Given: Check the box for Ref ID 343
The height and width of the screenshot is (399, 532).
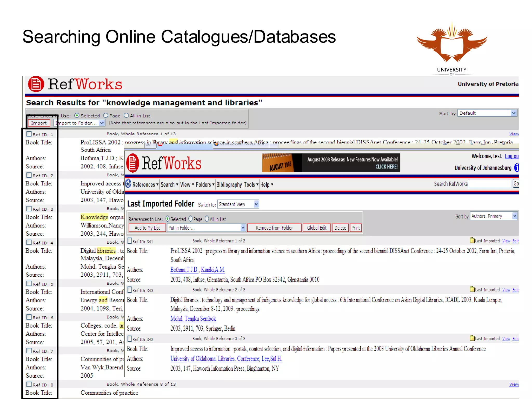Looking at the screenshot, I should [x=130, y=290].
